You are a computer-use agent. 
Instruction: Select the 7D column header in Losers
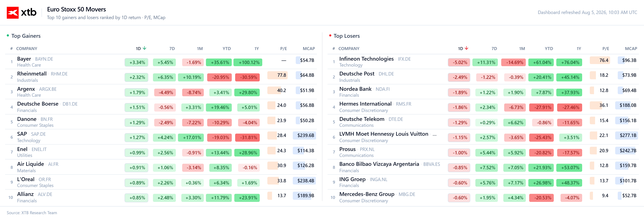494,49
